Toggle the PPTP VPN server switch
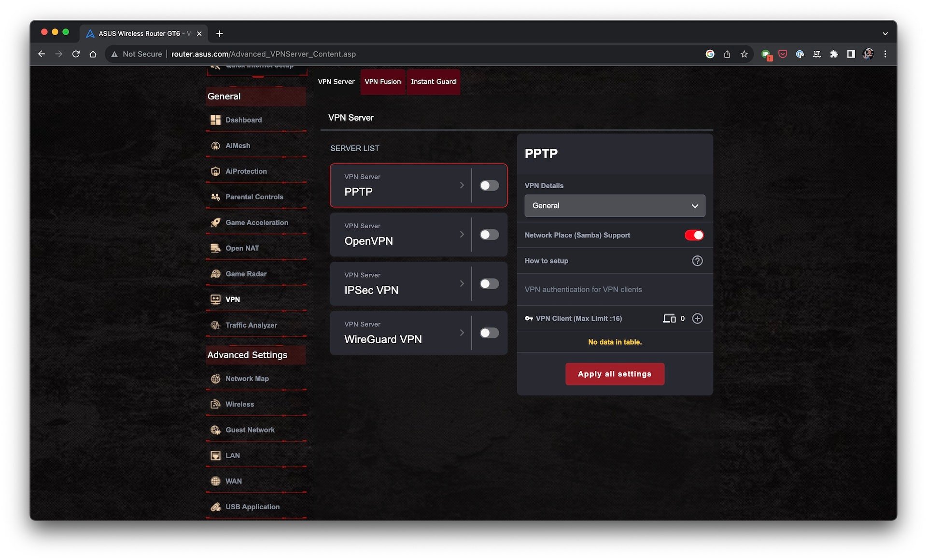This screenshot has width=927, height=560. pyautogui.click(x=489, y=185)
